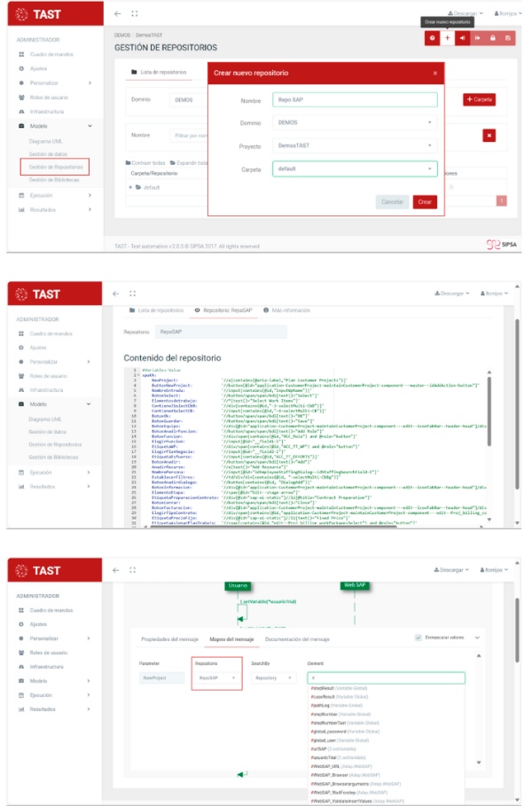Expand Personalizar in top screenshot sidebar
Image resolution: width=532 pixels, height=806 pixels.
tap(90, 82)
